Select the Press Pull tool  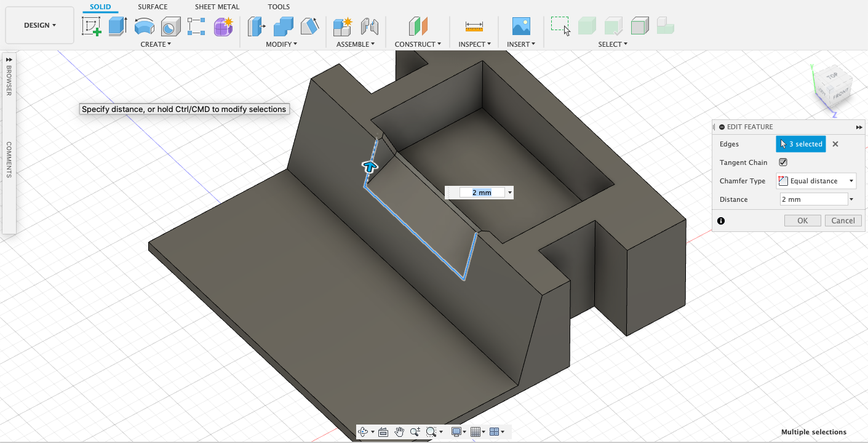[x=257, y=26]
